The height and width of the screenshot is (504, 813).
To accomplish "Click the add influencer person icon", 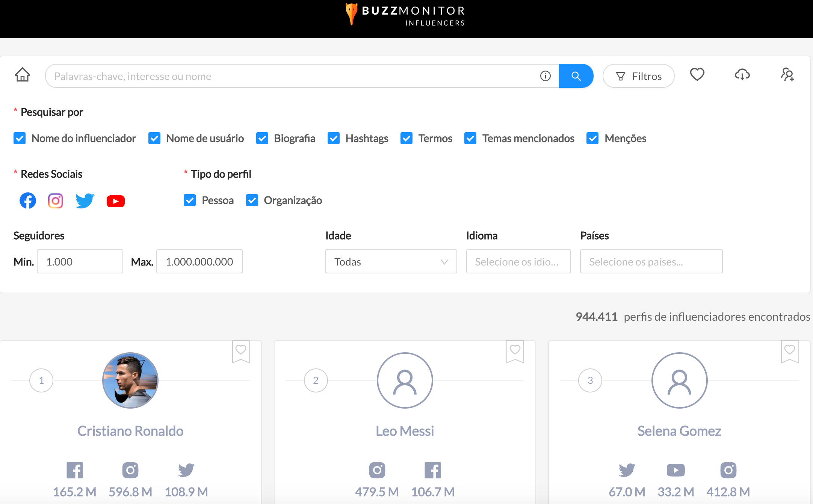I will tap(787, 74).
